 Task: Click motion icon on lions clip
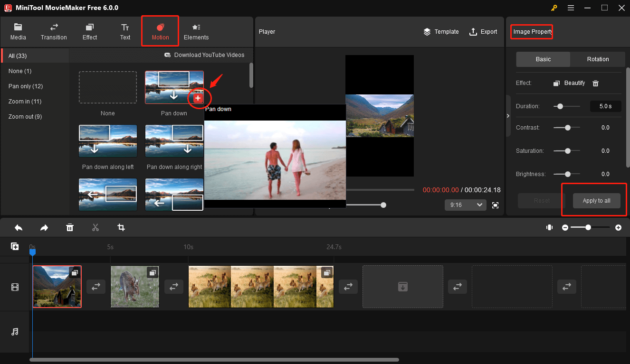tap(326, 272)
